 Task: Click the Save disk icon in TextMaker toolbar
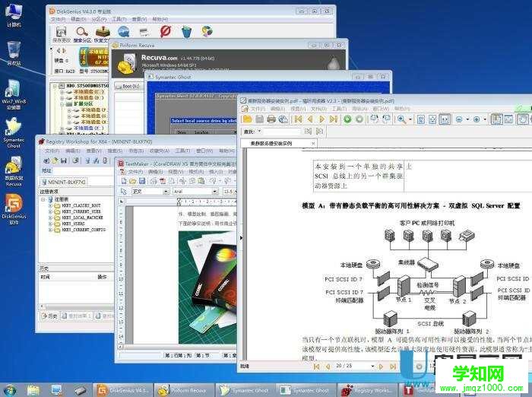coord(142,181)
